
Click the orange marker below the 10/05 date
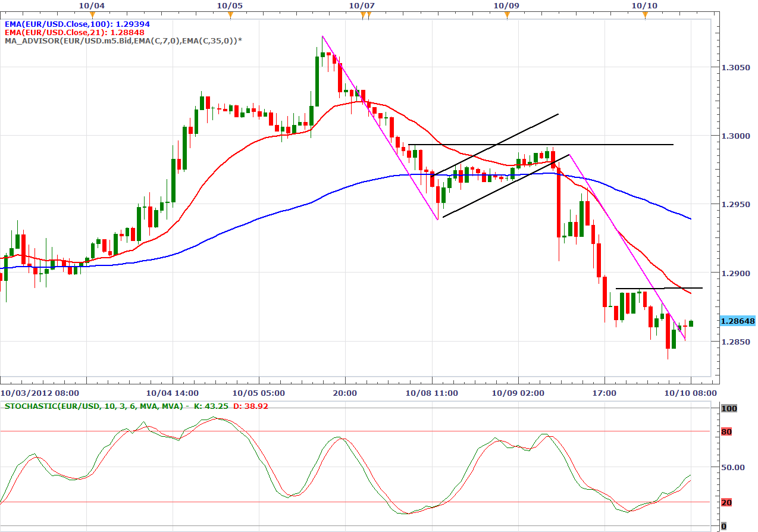[x=230, y=15]
